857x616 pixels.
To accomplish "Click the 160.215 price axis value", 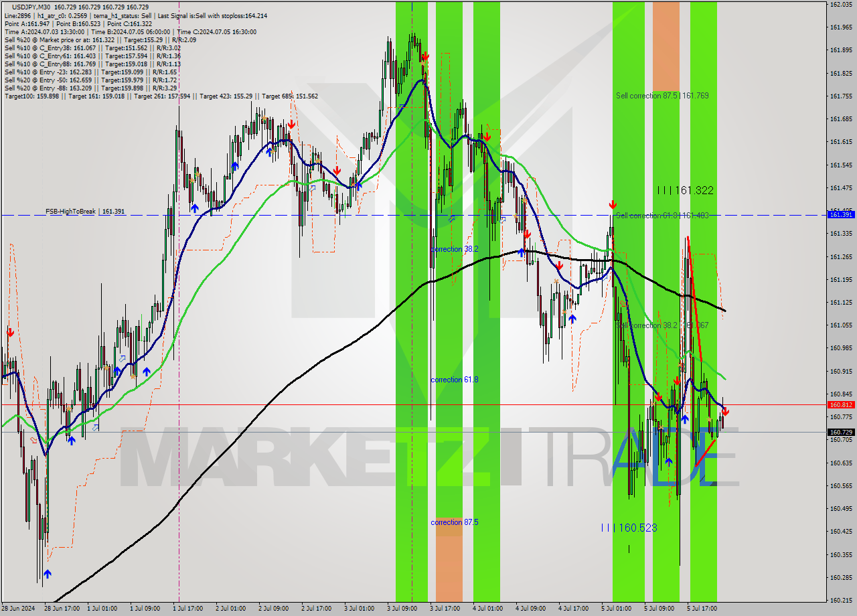I will click(x=841, y=600).
